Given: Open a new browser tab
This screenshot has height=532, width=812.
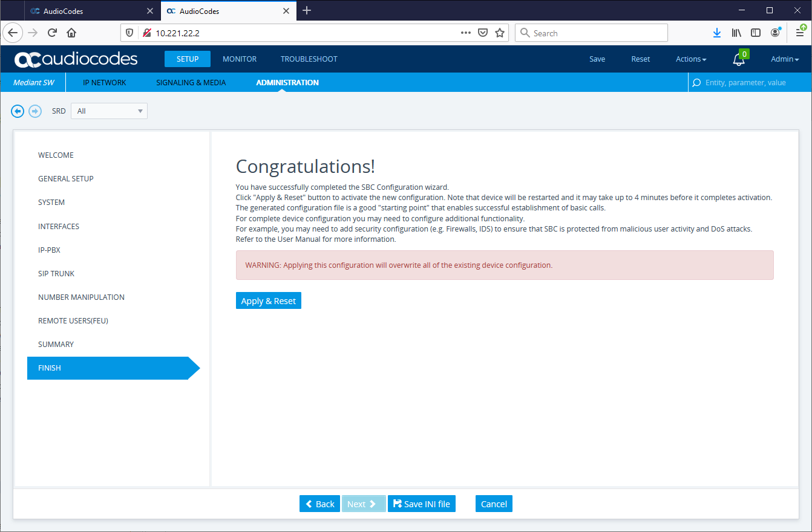Looking at the screenshot, I should tap(307, 10).
